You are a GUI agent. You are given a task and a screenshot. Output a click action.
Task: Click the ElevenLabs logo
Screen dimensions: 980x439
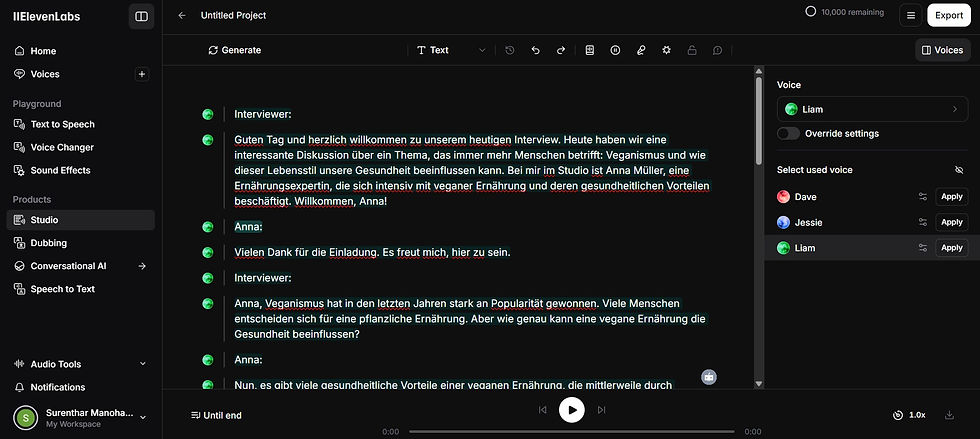coord(47,16)
